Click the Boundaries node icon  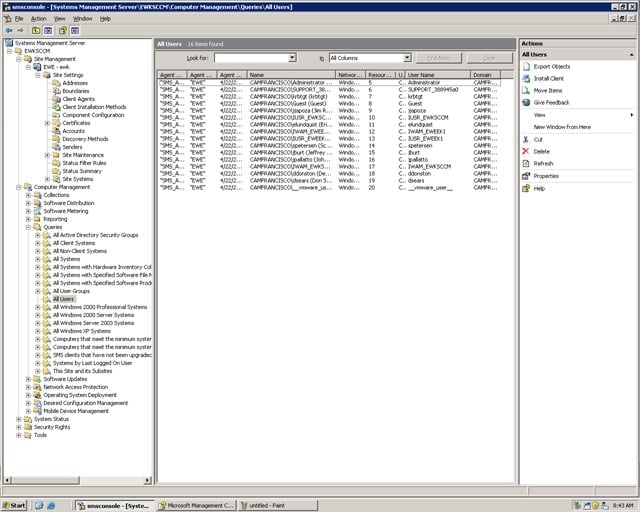pyautogui.click(x=56, y=91)
